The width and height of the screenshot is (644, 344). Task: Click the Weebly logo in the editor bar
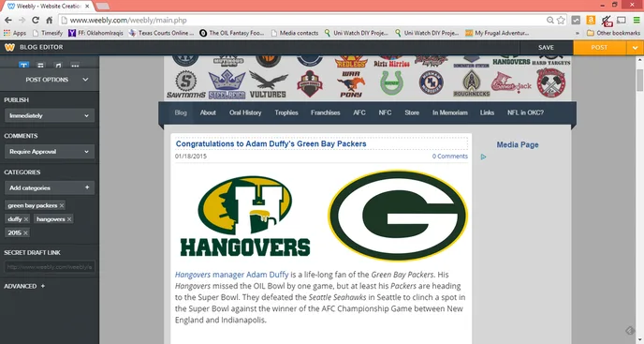pos(9,47)
